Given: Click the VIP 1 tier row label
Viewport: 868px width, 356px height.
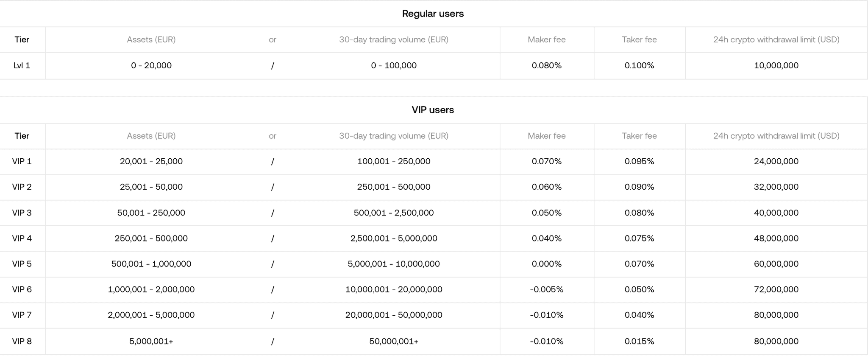Looking at the screenshot, I should (22, 161).
